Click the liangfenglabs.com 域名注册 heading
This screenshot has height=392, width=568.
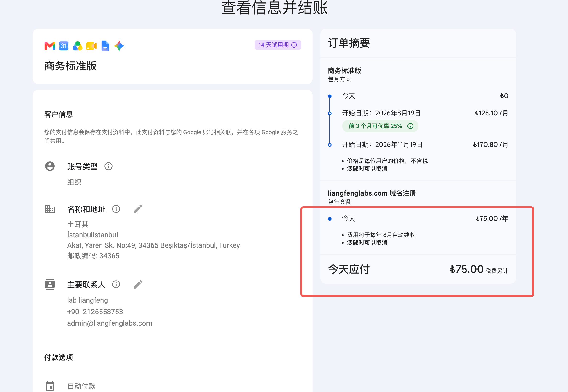click(372, 193)
